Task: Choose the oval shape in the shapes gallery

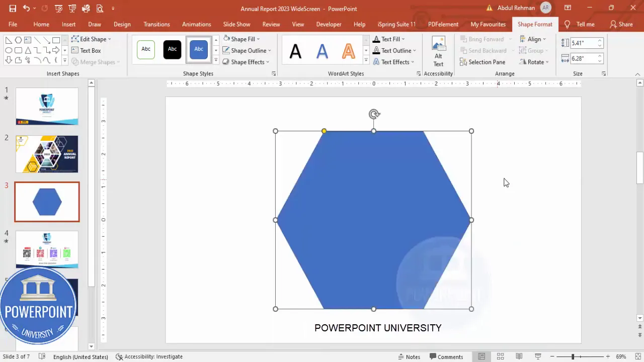Action: [9, 50]
